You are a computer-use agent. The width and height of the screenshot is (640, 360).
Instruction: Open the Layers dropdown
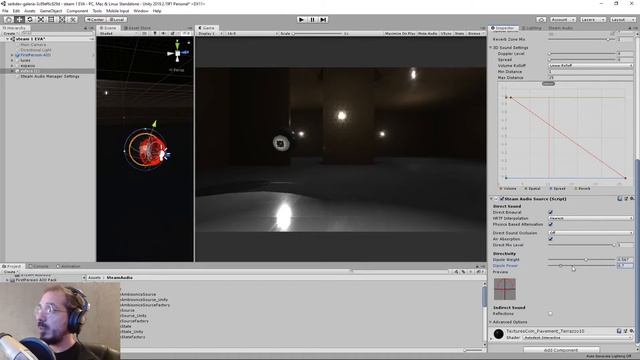coord(593,20)
